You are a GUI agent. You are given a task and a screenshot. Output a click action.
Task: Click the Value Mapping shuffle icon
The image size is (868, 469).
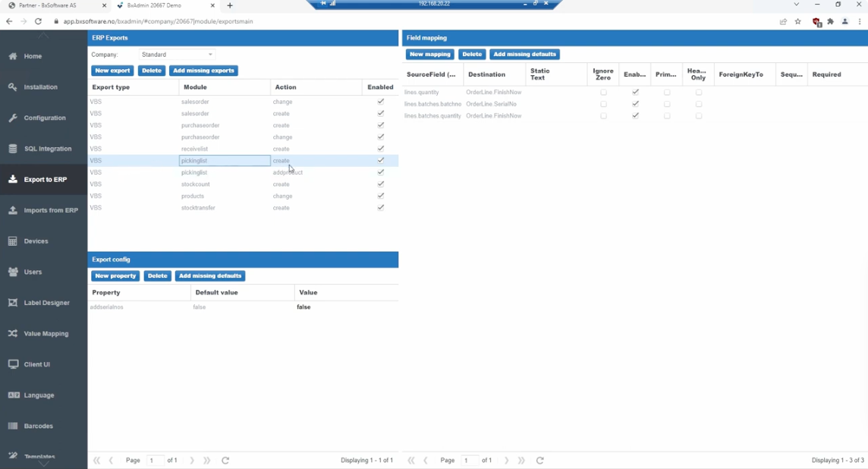[x=13, y=333]
